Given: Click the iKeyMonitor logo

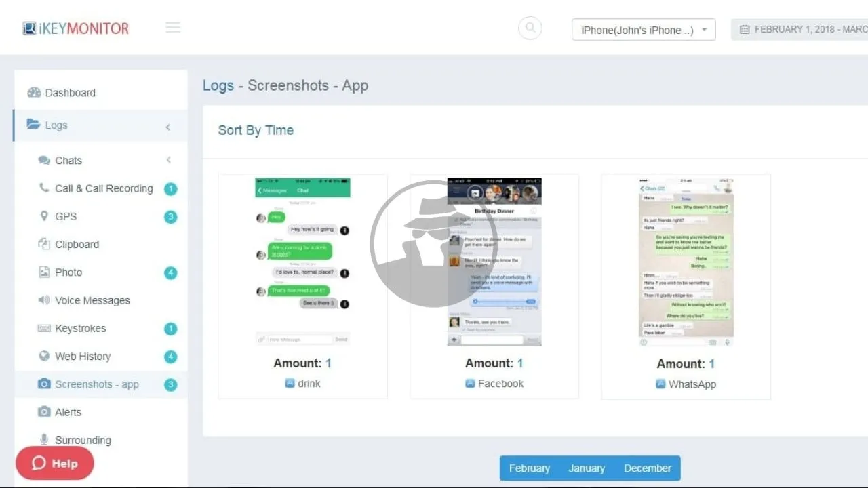Looking at the screenshot, I should click(75, 28).
